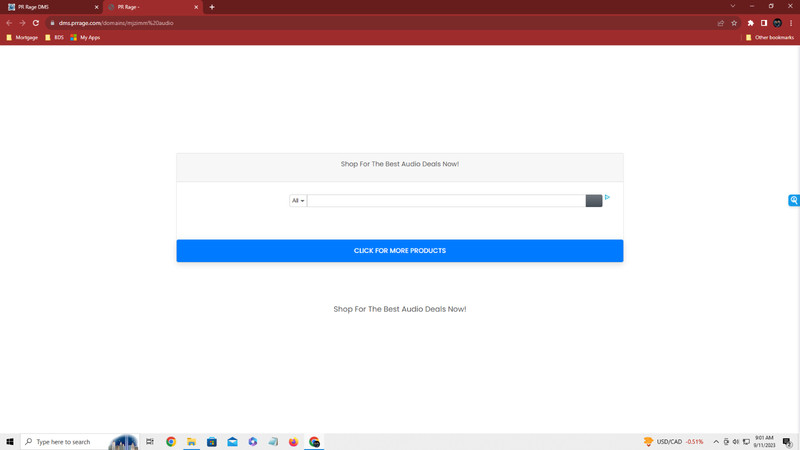
Task: Open the volume control in tray
Action: click(736, 442)
